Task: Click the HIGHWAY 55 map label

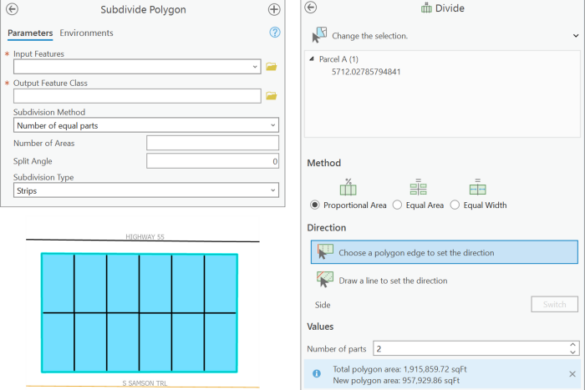Action: tap(145, 237)
